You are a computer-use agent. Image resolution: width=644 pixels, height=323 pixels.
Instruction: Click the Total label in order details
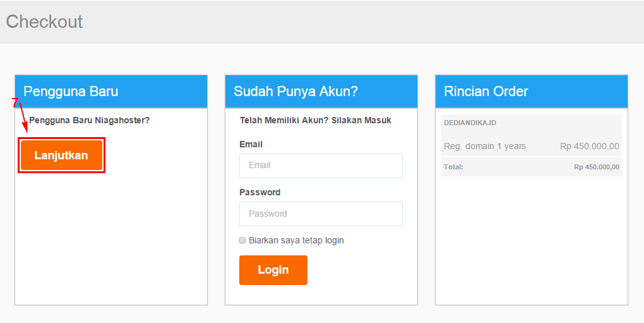(x=453, y=167)
